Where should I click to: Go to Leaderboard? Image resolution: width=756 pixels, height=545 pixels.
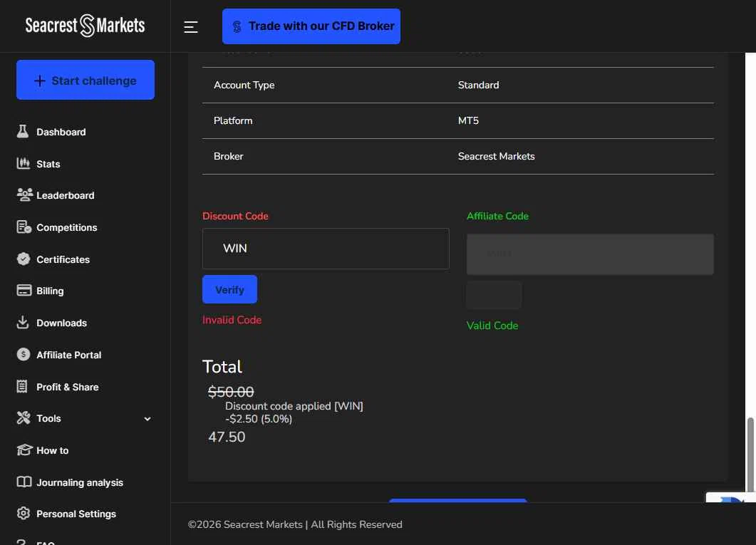click(66, 196)
